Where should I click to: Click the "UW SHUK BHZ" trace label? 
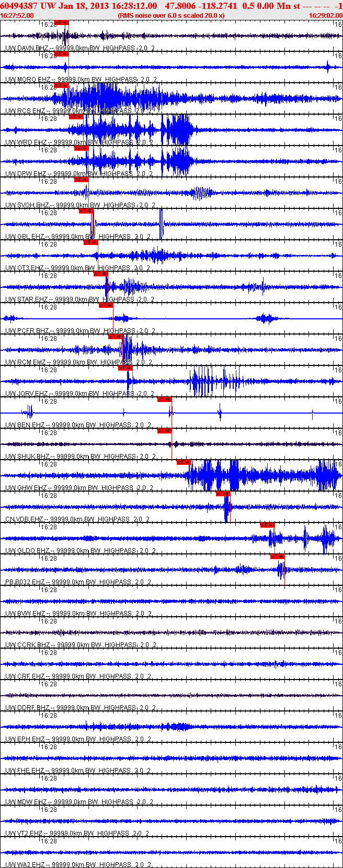(27, 457)
